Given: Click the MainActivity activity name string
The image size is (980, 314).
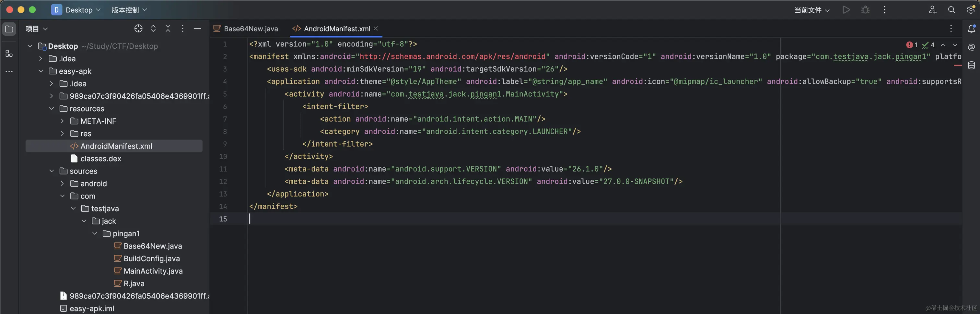Looking at the screenshot, I should click(x=477, y=94).
